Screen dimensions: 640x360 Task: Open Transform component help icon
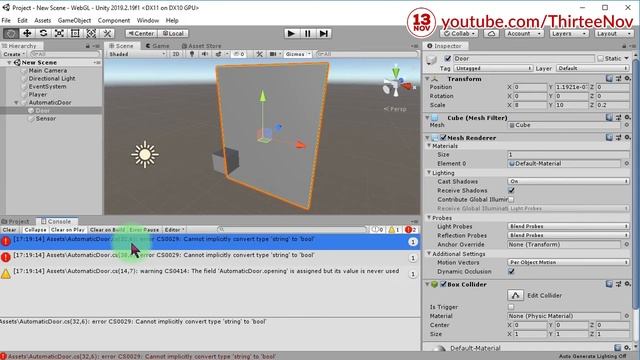pos(609,78)
